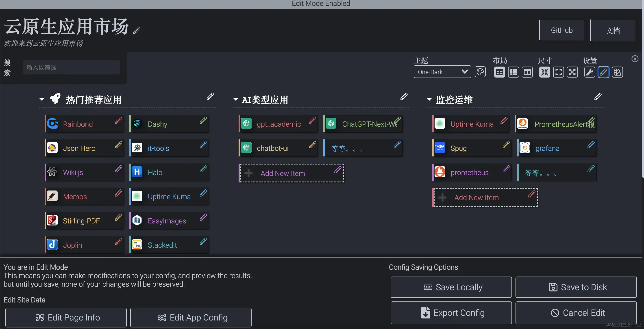Edit the Spug item
This screenshot has height=329, width=644.
(506, 145)
